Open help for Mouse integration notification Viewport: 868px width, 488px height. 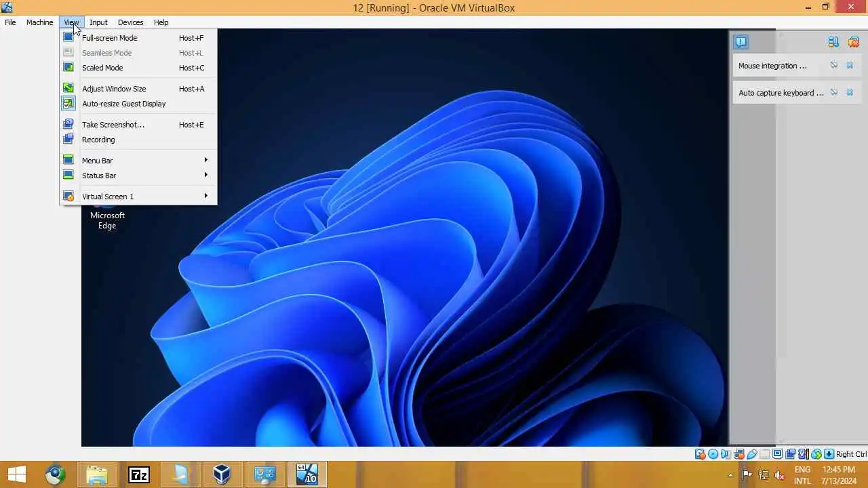(834, 66)
